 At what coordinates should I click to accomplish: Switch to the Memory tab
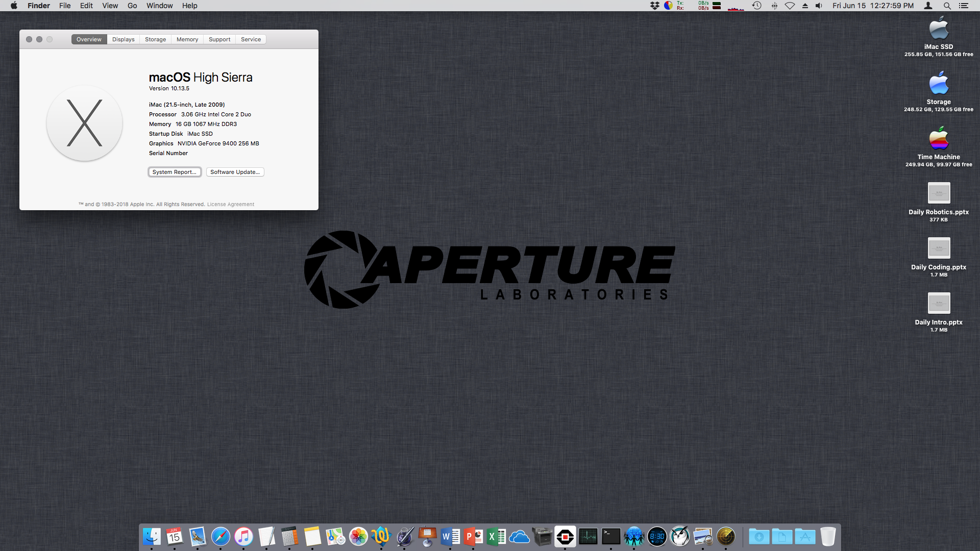click(187, 39)
